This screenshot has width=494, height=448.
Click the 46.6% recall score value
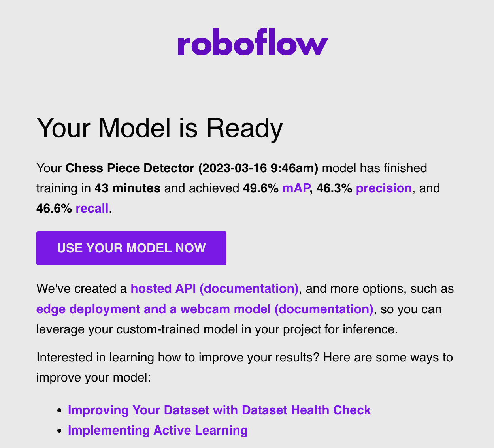(x=54, y=208)
